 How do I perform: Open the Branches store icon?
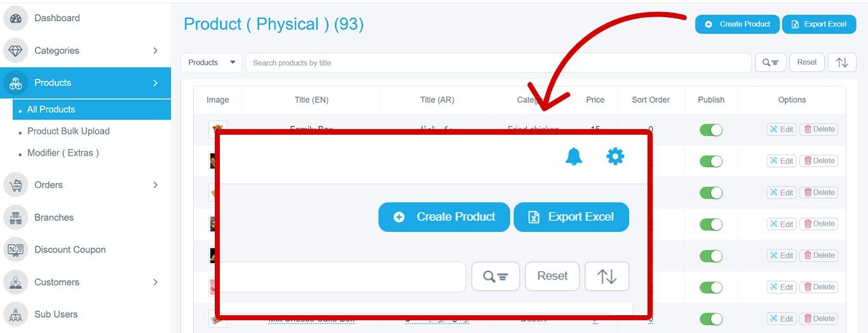coord(15,217)
